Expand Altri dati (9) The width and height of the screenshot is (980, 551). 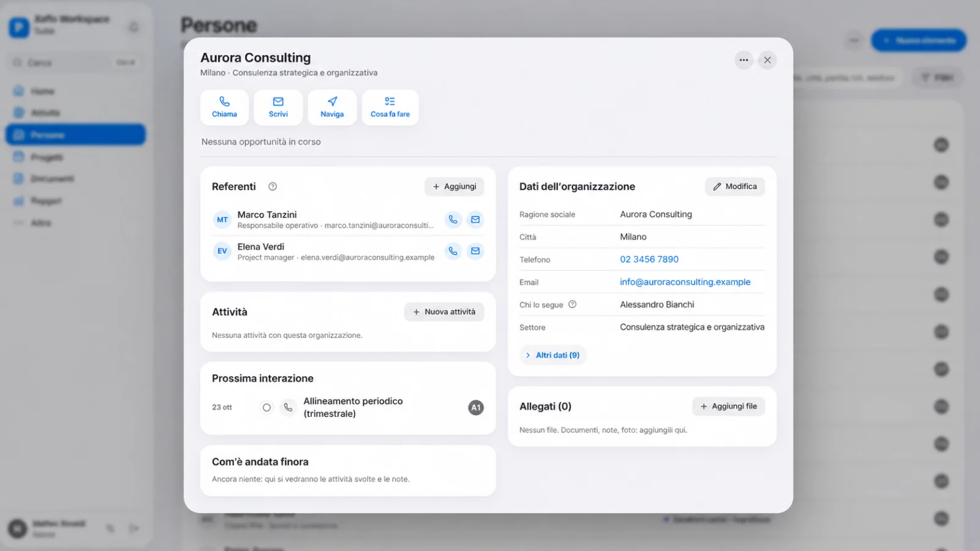click(x=552, y=355)
